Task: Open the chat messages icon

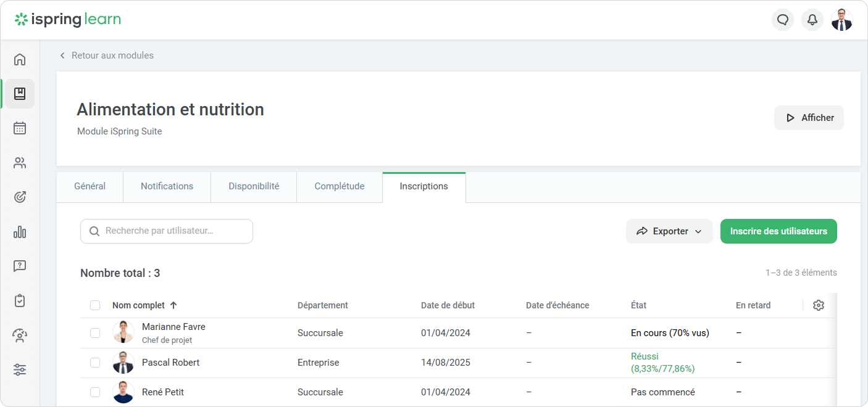Action: 783,20
